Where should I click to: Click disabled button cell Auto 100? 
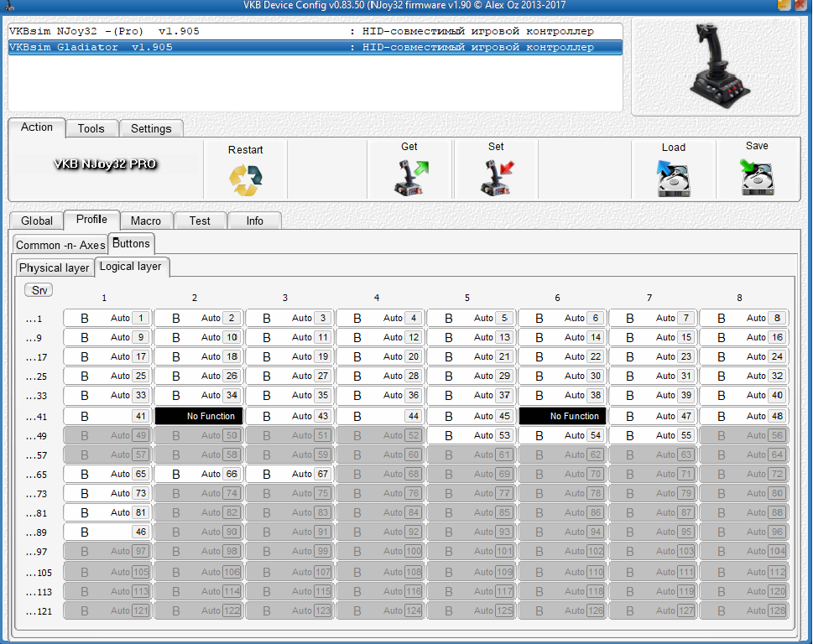pyautogui.click(x=380, y=551)
